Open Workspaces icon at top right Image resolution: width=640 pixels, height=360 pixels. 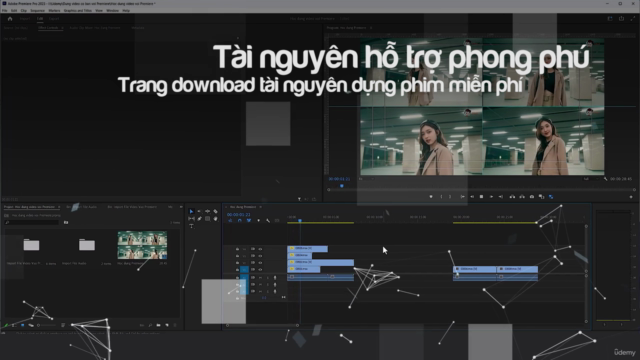pos(610,18)
